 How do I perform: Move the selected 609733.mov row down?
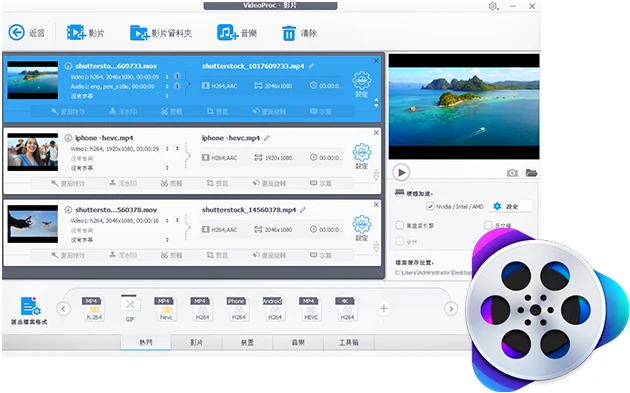click(x=376, y=106)
